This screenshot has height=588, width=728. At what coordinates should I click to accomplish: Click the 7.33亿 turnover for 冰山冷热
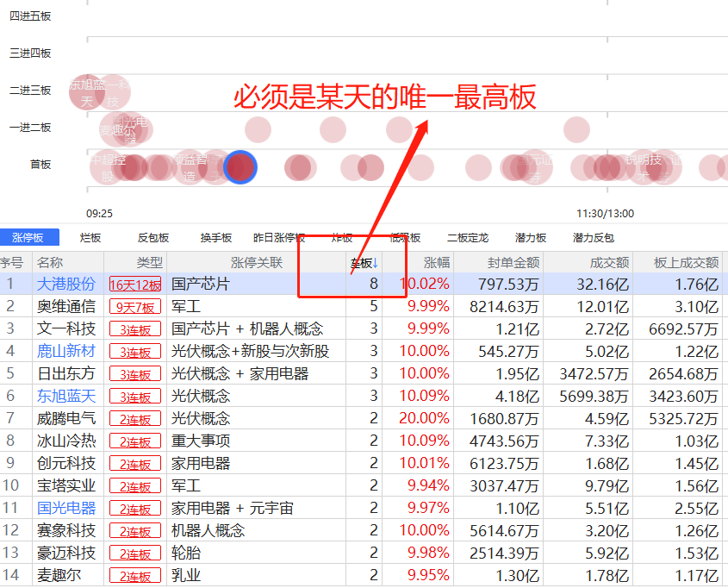[607, 441]
